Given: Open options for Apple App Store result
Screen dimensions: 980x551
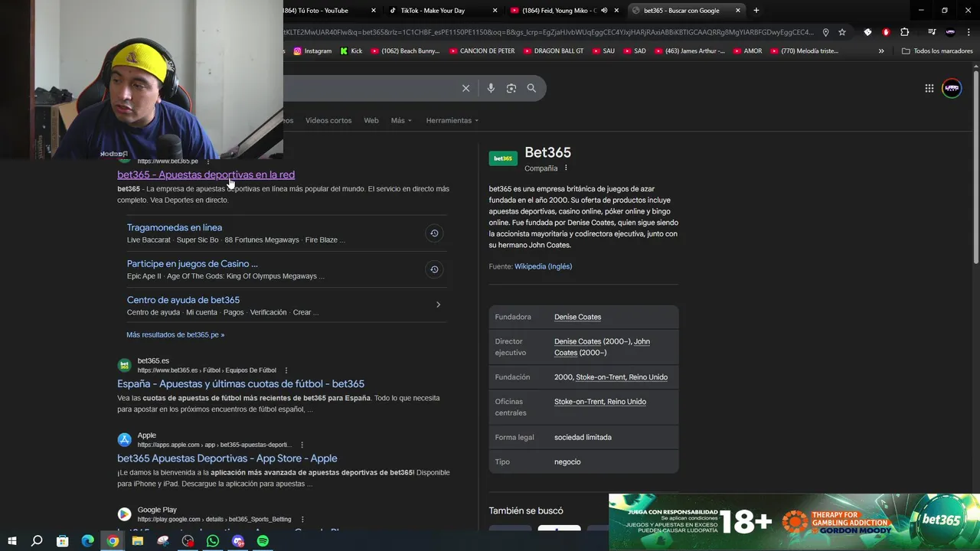Looking at the screenshot, I should point(302,445).
